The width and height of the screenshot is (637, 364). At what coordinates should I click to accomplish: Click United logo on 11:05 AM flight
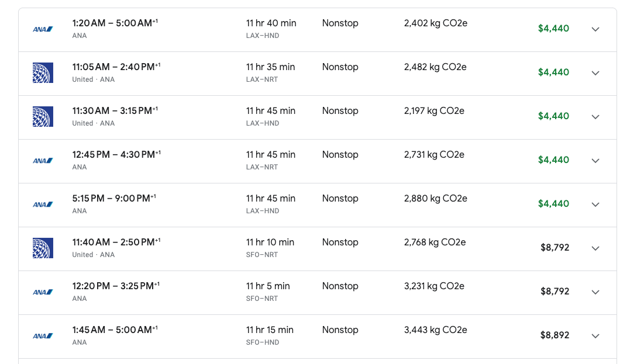click(x=43, y=73)
